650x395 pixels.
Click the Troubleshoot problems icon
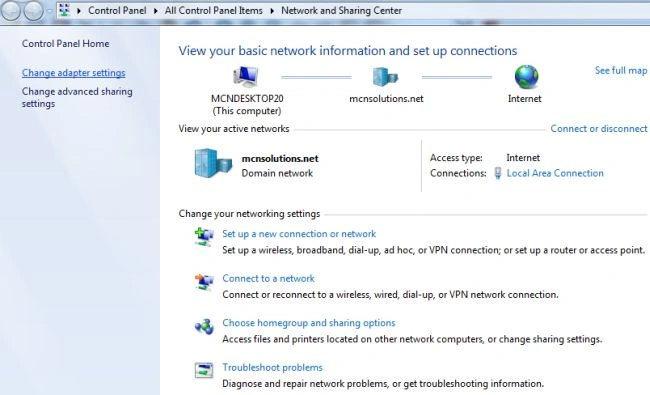[x=204, y=370]
